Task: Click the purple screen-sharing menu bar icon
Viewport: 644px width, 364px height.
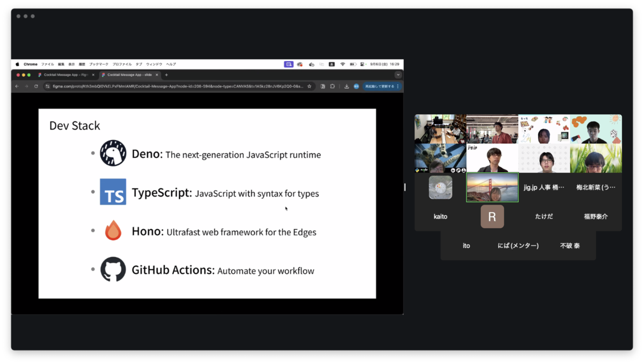Action: 289,64
